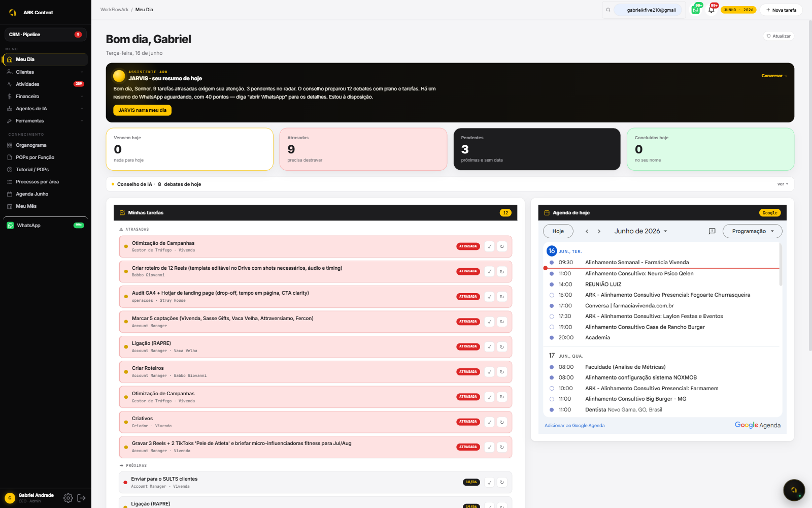Reschedule Enviar para o SULTS clientes
This screenshot has height=508, width=812.
point(502,483)
